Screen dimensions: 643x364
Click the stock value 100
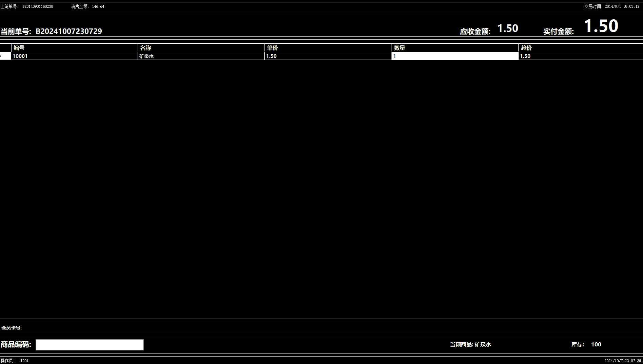point(596,344)
